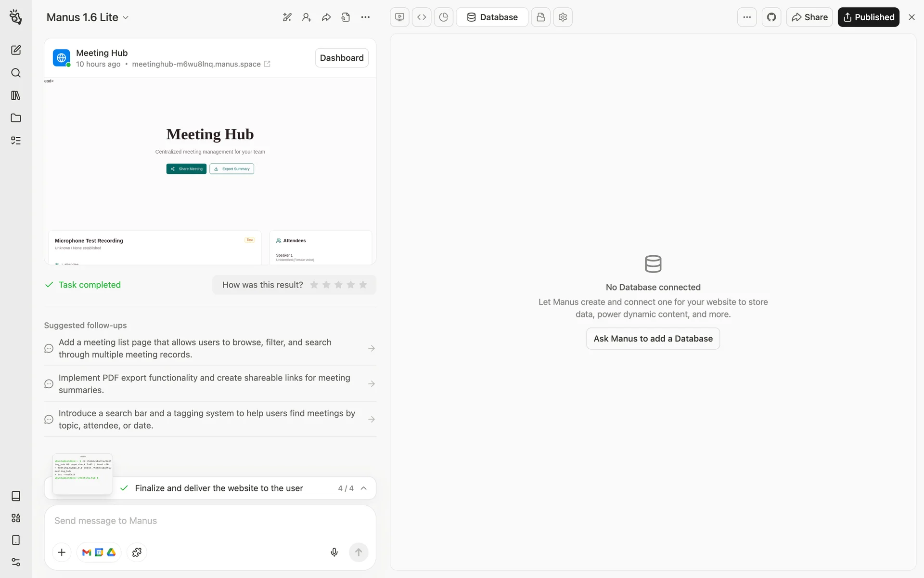Open the three-dots menu beside Meeting Hub header
Screen dimensions: 924x578
pos(365,17)
